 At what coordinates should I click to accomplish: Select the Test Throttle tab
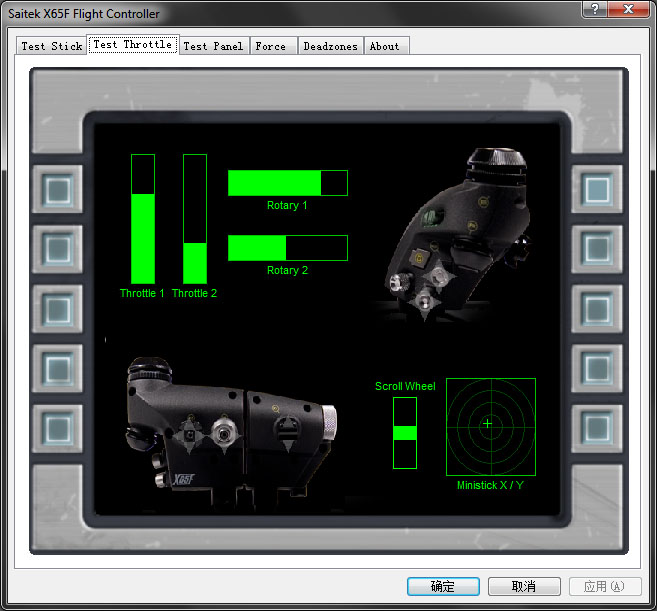coord(133,44)
